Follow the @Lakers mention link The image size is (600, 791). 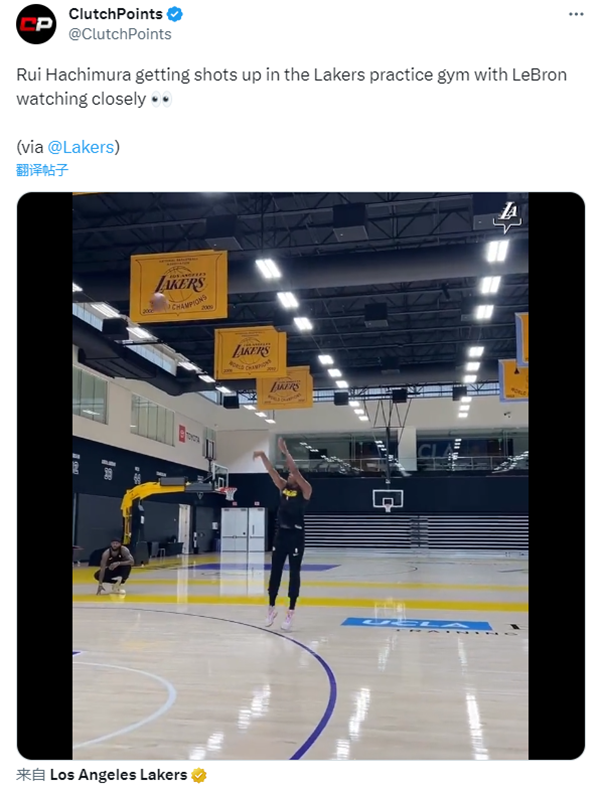pyautogui.click(x=80, y=147)
